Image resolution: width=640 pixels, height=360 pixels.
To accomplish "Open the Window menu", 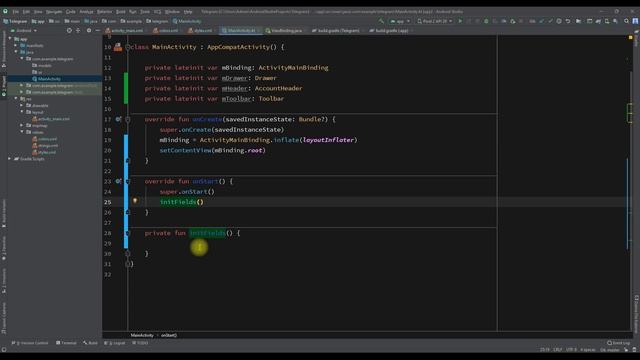I will pos(172,12).
